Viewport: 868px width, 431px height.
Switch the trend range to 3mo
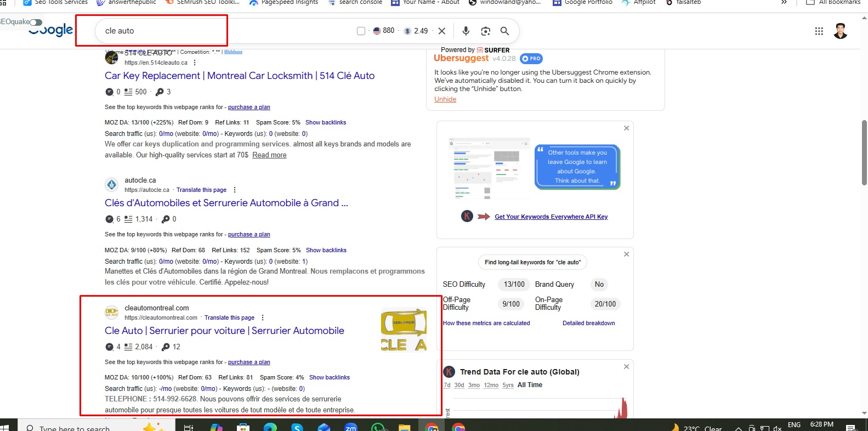click(x=474, y=385)
